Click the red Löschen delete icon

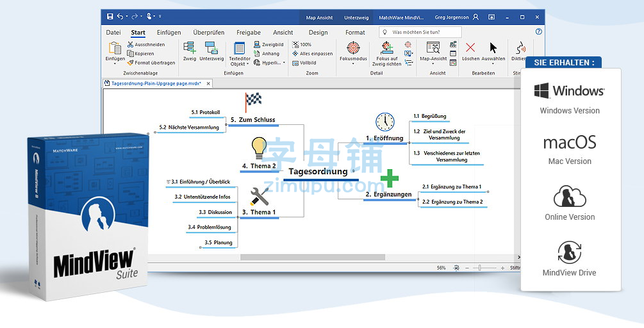click(470, 47)
